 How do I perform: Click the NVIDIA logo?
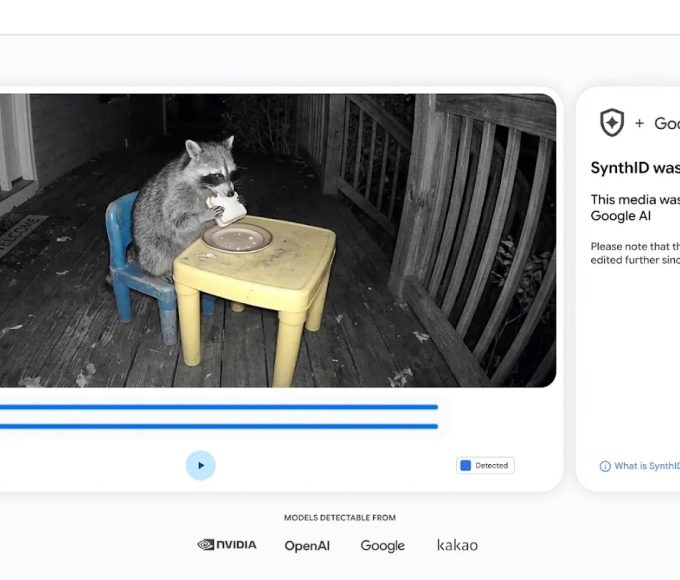coord(227,545)
